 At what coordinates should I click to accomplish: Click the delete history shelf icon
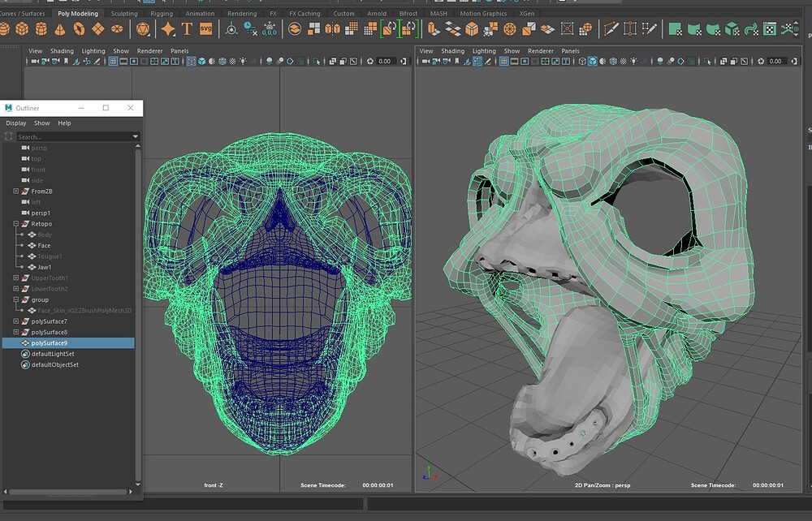click(251, 29)
